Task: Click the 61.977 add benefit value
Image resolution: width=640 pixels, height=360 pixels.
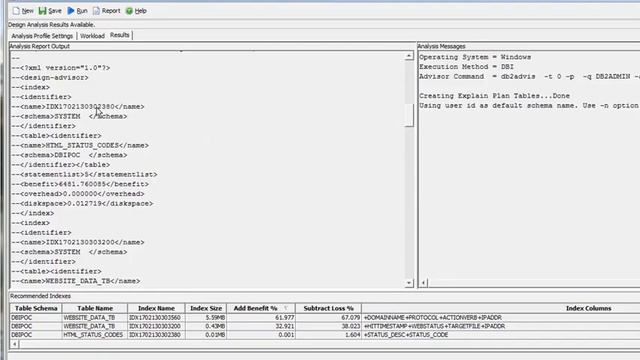Action: coord(261,318)
